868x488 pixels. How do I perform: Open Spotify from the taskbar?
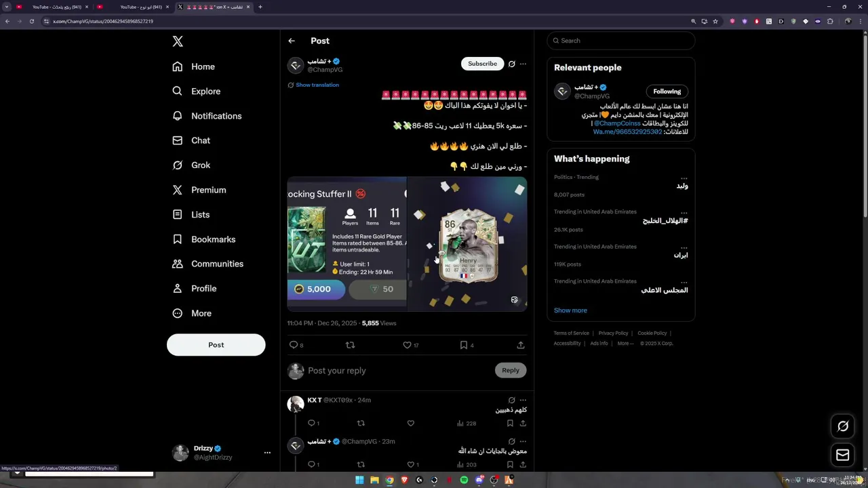[464, 480]
